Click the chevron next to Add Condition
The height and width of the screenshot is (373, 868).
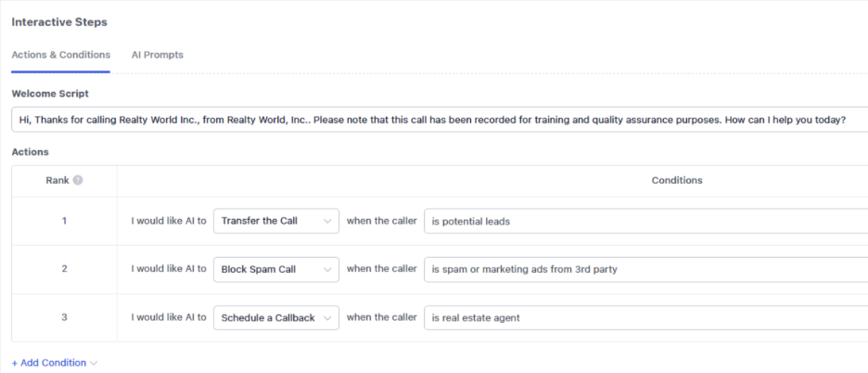tap(94, 363)
